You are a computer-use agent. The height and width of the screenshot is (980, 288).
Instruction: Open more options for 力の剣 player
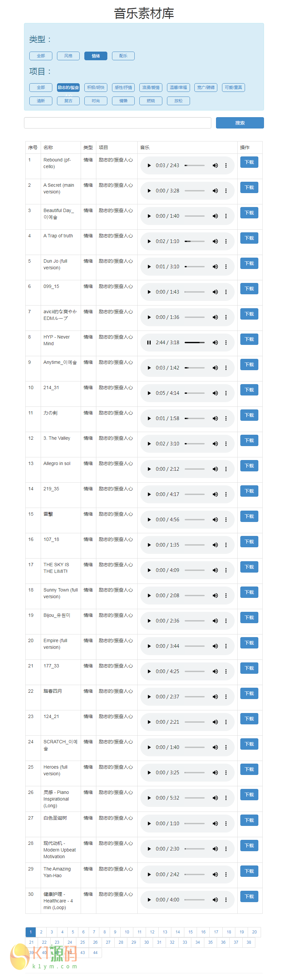pos(226,418)
